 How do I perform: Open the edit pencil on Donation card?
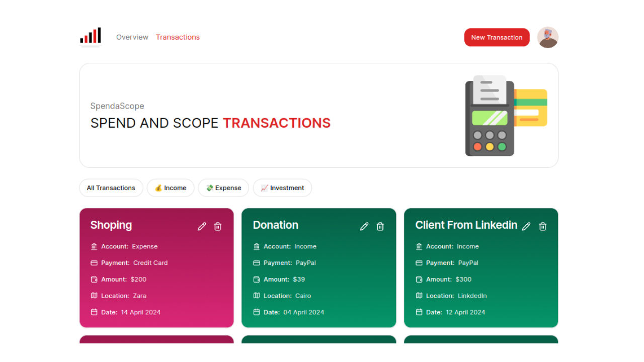pos(364,226)
